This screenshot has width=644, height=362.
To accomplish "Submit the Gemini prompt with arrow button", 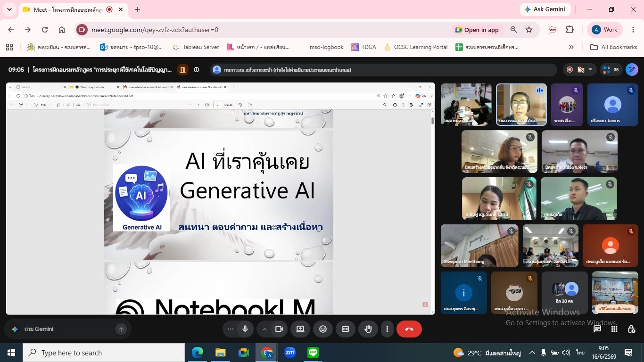I will (x=121, y=329).
